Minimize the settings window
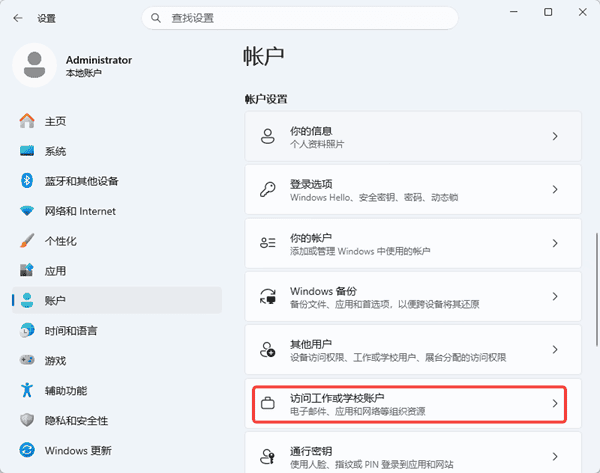The image size is (600, 473). [514, 12]
